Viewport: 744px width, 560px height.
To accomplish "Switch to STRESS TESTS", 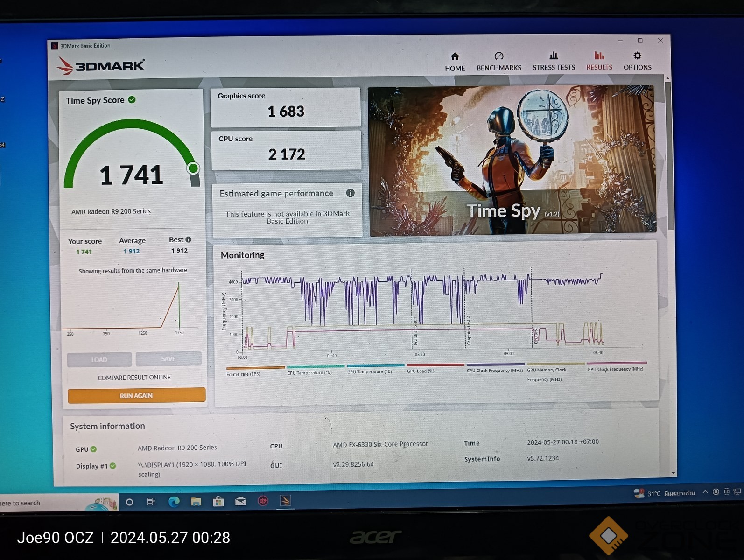I will click(554, 62).
